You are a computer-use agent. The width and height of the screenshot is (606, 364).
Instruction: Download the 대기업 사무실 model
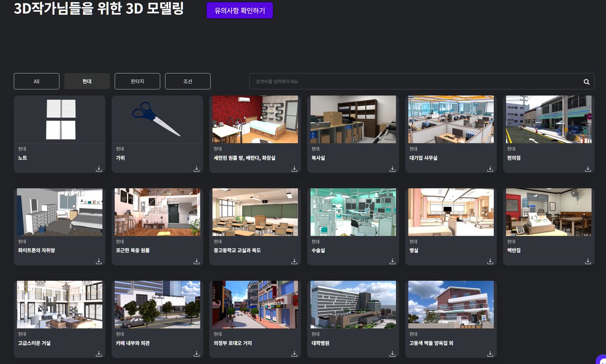[x=490, y=169]
